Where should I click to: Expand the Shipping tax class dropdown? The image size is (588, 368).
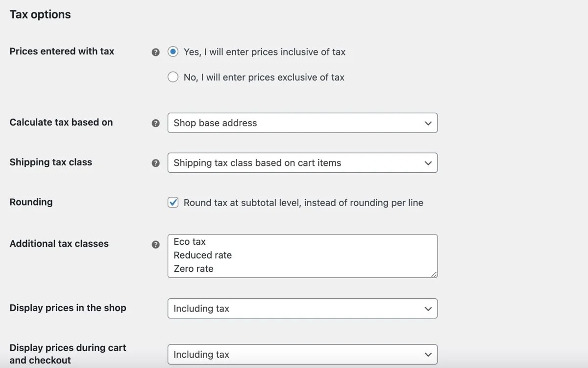[302, 162]
